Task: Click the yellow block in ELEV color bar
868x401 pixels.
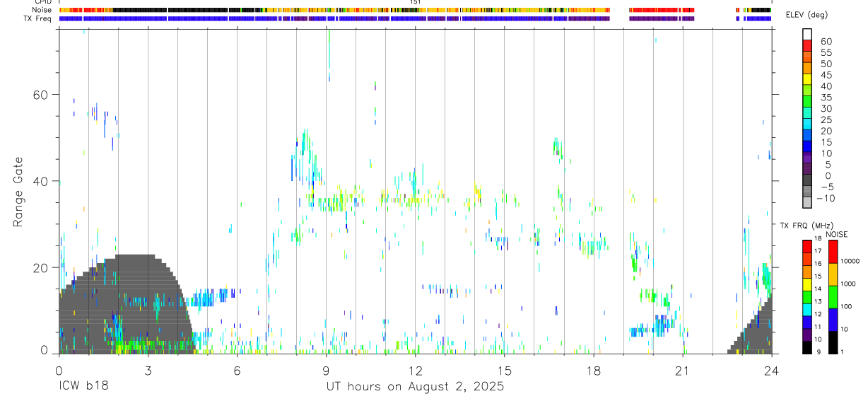Action: (x=807, y=79)
